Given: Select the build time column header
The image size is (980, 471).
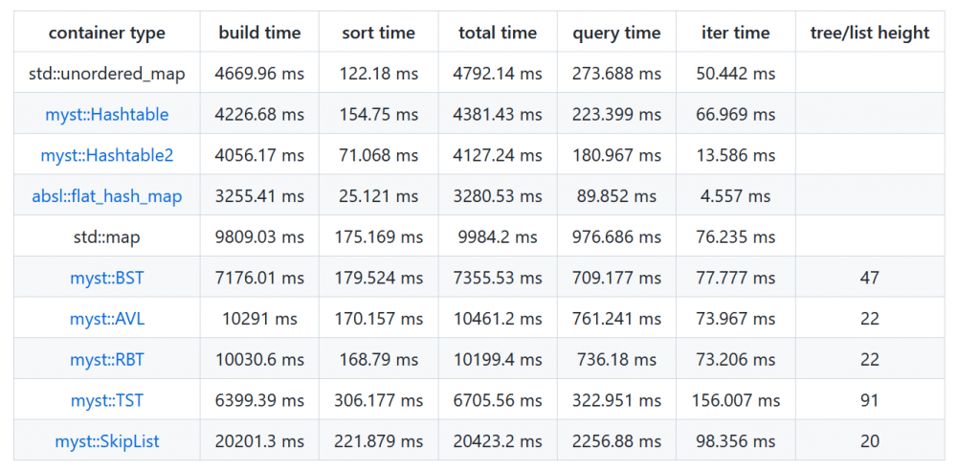Looking at the screenshot, I should (259, 33).
